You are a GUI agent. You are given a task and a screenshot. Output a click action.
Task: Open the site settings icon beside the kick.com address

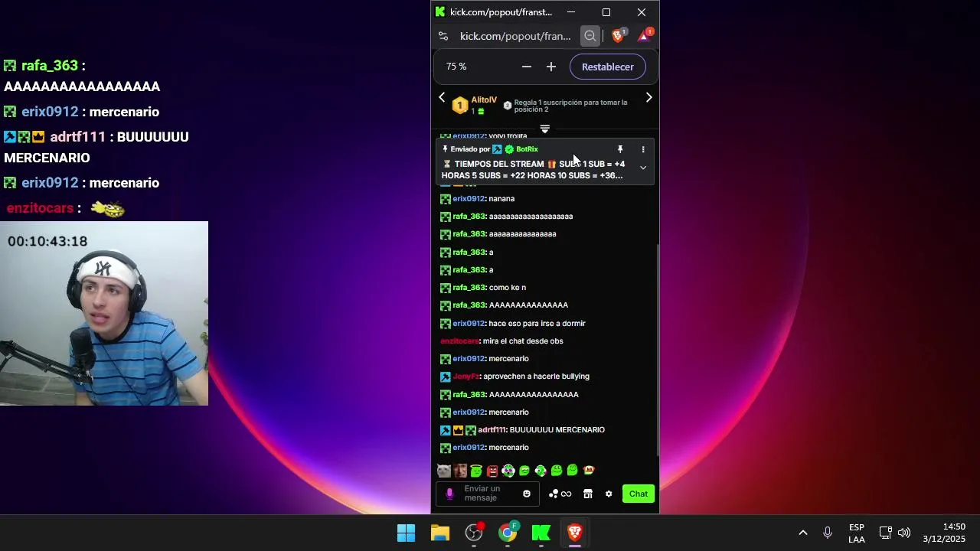pos(443,36)
